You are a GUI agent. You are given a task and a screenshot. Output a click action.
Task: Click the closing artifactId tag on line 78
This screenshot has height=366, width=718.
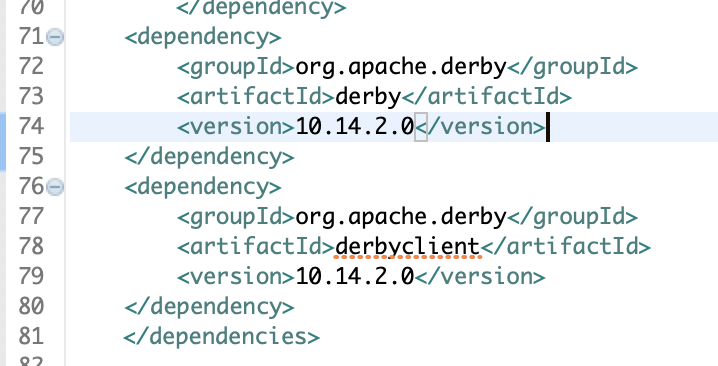(566, 247)
